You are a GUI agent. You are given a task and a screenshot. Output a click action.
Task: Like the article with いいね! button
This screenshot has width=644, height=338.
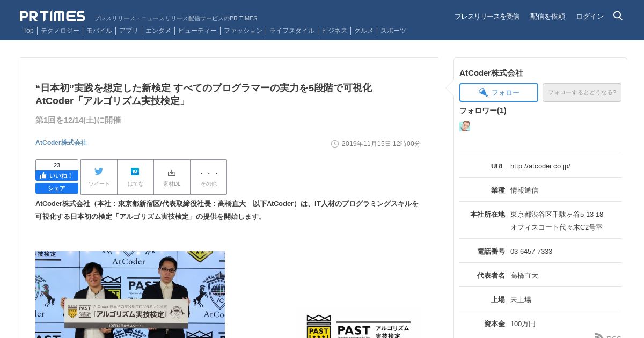click(x=57, y=175)
